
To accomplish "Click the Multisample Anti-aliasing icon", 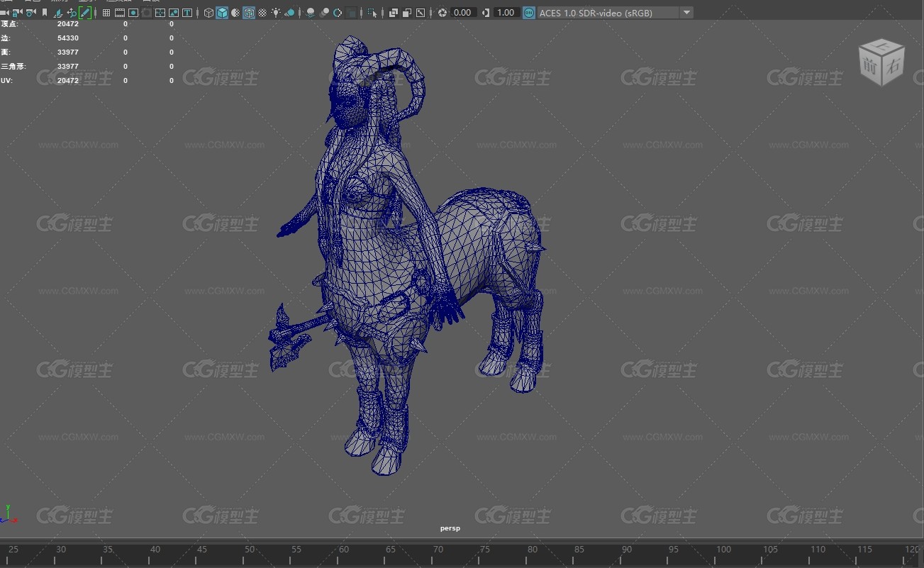I will click(338, 13).
